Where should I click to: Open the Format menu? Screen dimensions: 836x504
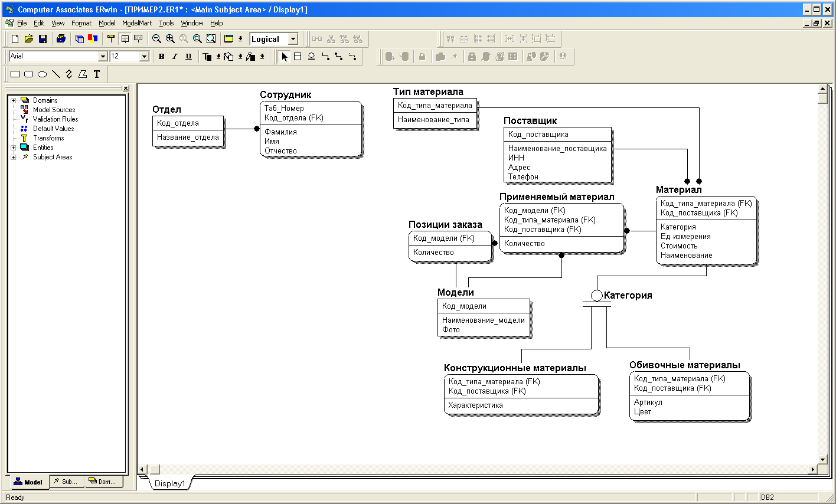click(x=81, y=23)
